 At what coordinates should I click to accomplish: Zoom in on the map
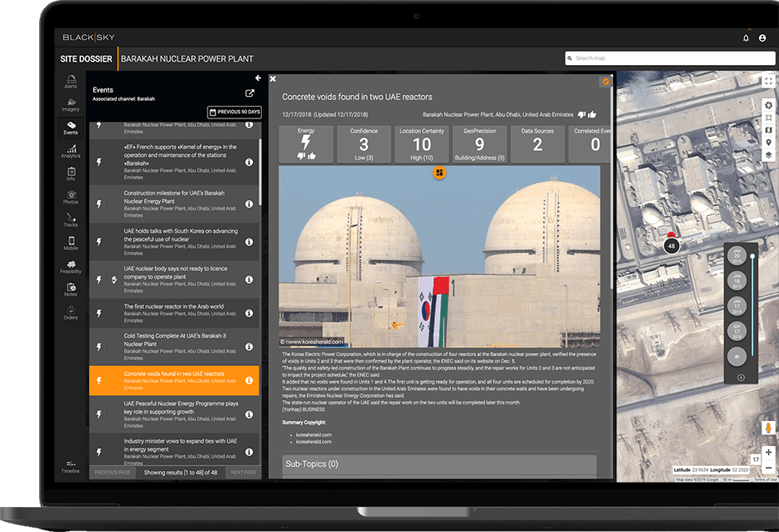(x=768, y=453)
